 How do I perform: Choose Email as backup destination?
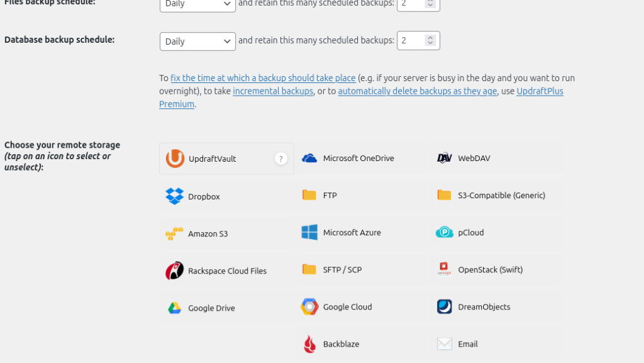[x=445, y=344]
